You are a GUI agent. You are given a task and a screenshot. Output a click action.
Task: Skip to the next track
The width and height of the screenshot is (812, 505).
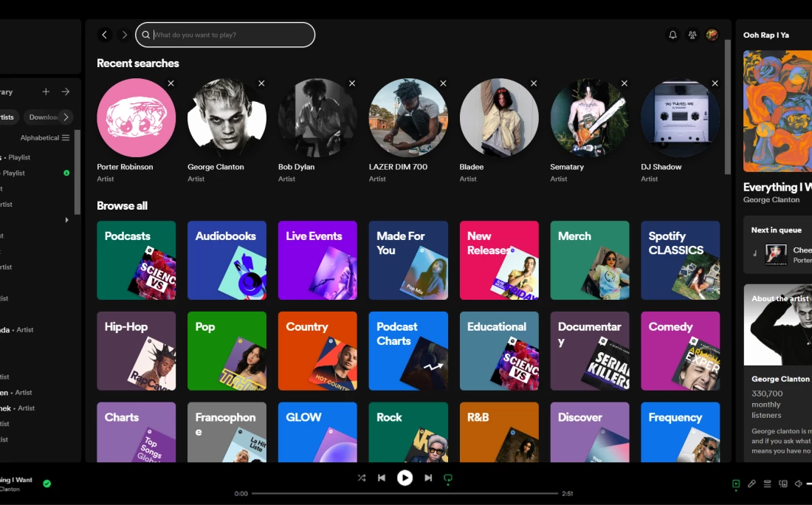click(x=428, y=478)
